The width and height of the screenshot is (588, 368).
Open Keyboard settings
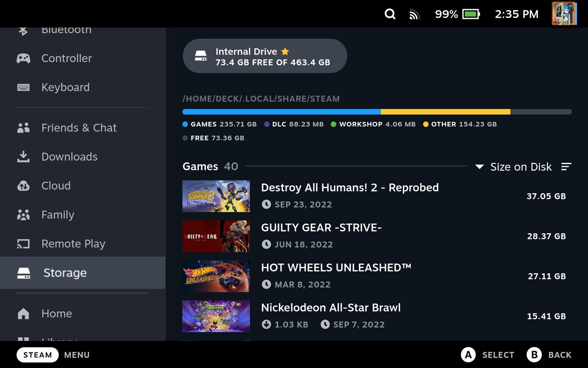[x=83, y=87]
